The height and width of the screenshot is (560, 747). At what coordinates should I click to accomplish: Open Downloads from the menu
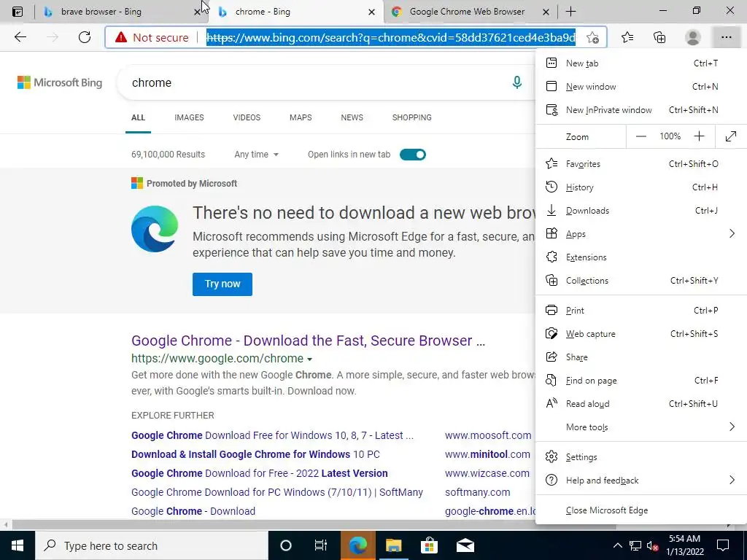click(x=641, y=211)
